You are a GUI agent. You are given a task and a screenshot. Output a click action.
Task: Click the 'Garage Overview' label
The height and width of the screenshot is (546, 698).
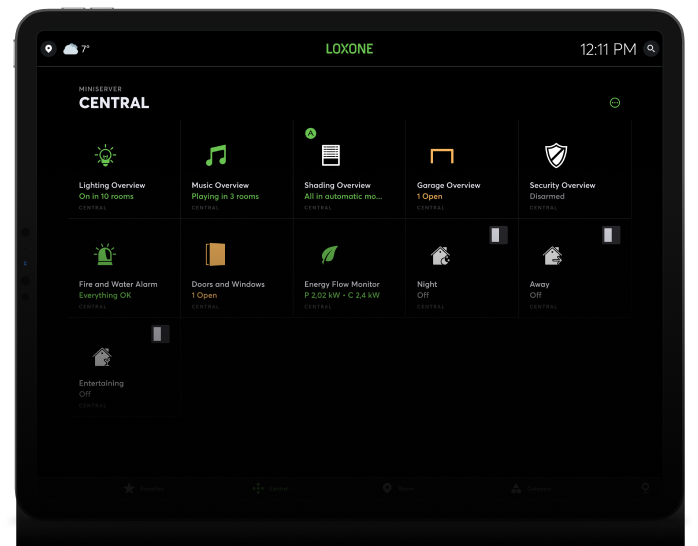click(449, 185)
